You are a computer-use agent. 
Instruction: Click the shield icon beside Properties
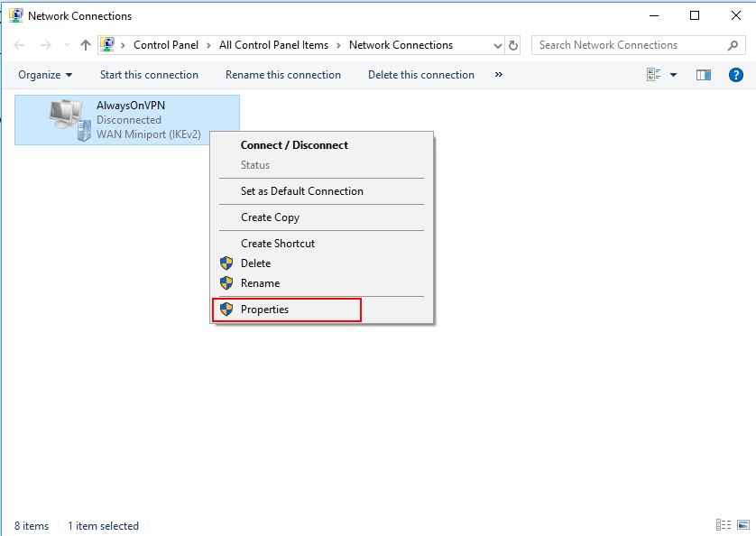(x=226, y=310)
